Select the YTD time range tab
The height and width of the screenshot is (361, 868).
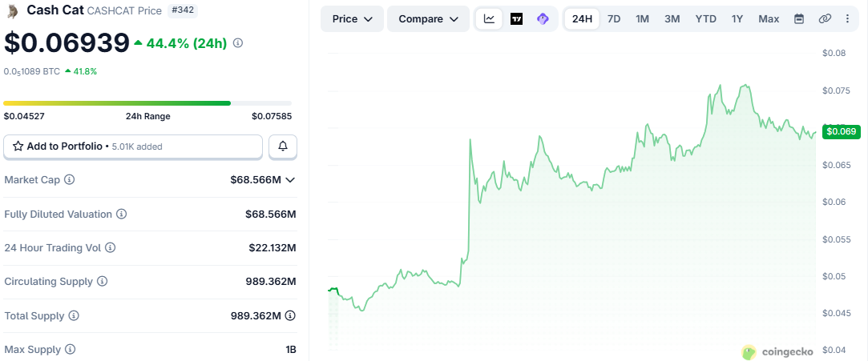click(706, 18)
